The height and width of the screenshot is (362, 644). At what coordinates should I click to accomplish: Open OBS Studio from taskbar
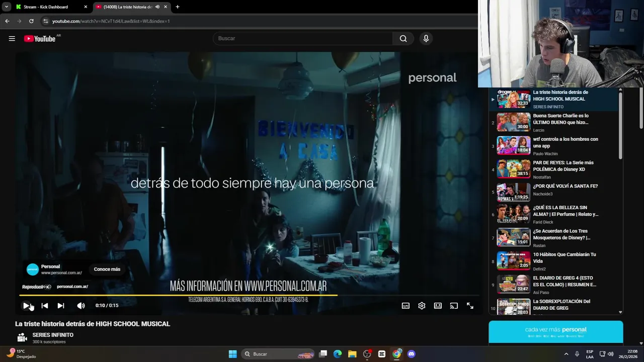coord(367,354)
